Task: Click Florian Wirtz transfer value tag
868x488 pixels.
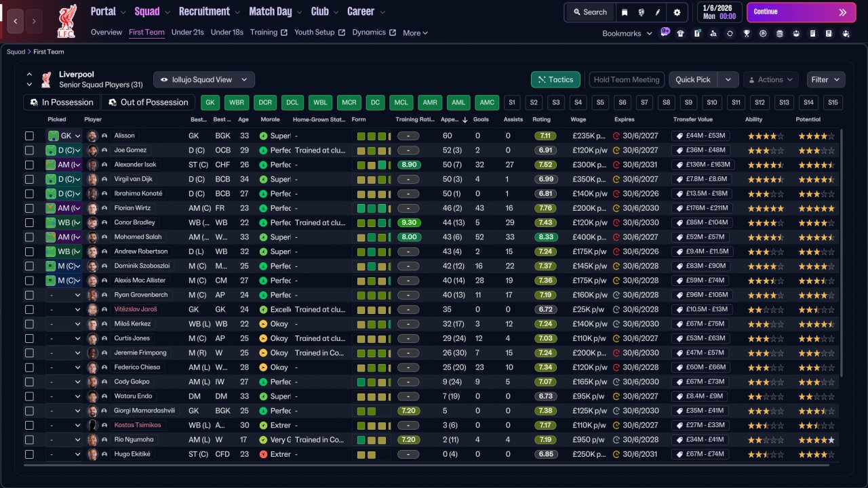Action: (680, 208)
